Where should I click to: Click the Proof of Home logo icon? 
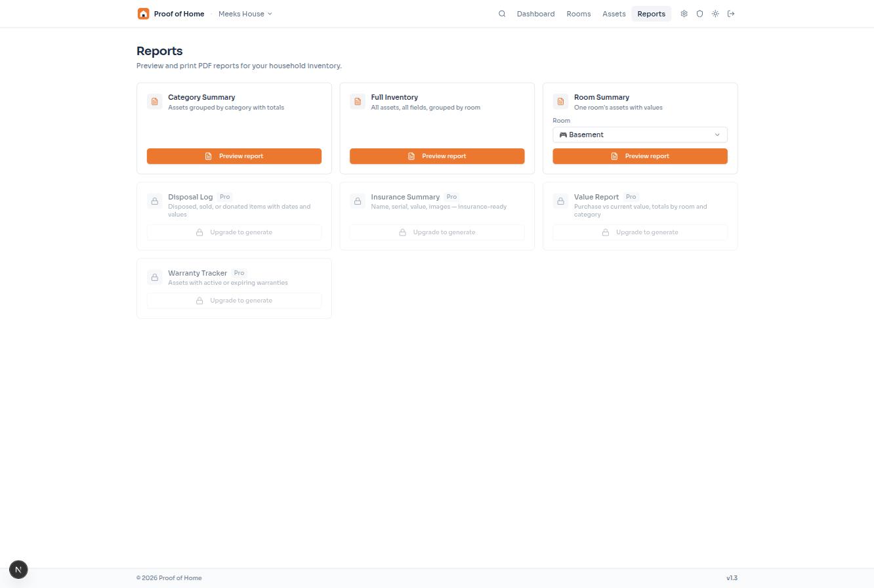click(x=143, y=14)
